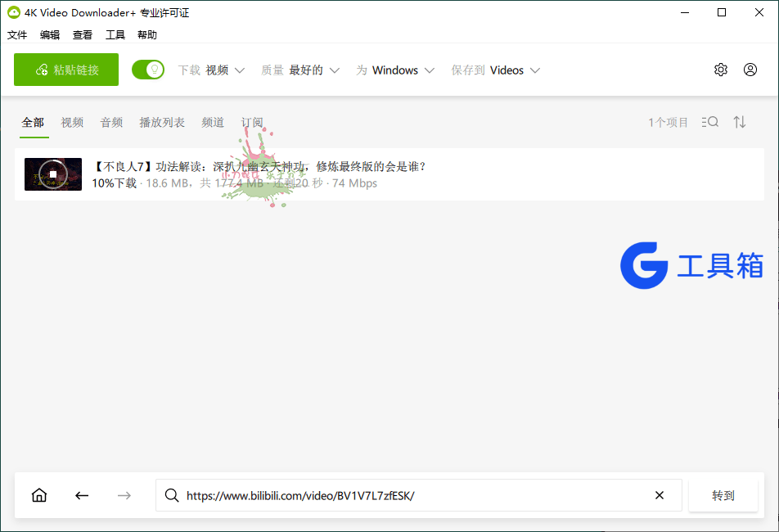This screenshot has width=779, height=532.
Task: Switch to the 视频 tab
Action: (x=72, y=122)
